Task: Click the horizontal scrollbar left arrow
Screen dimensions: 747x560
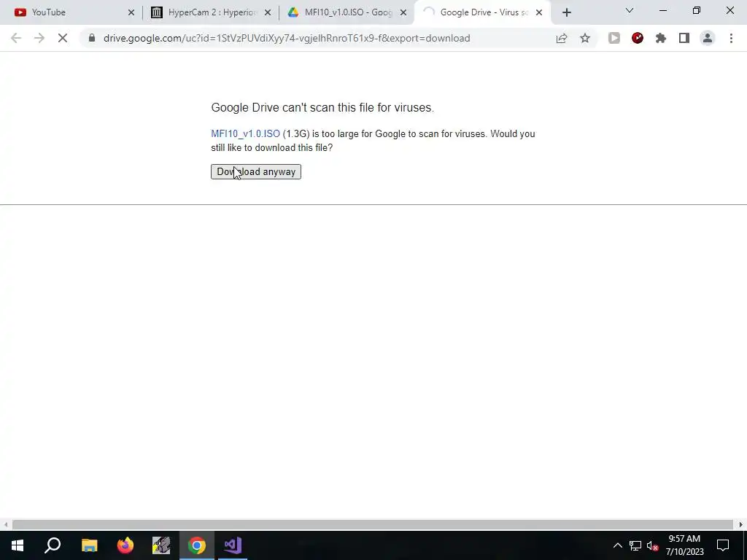Action: (x=5, y=525)
